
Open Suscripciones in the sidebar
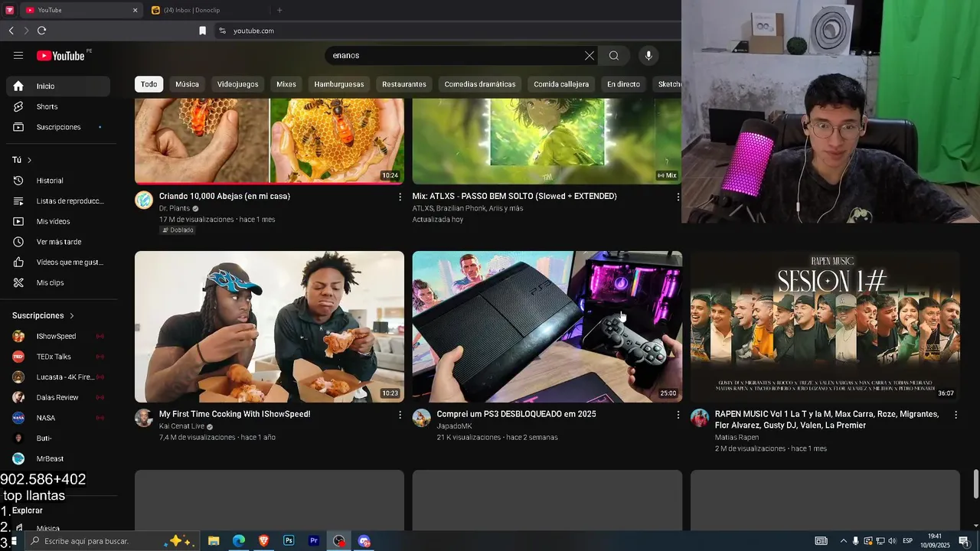click(58, 127)
